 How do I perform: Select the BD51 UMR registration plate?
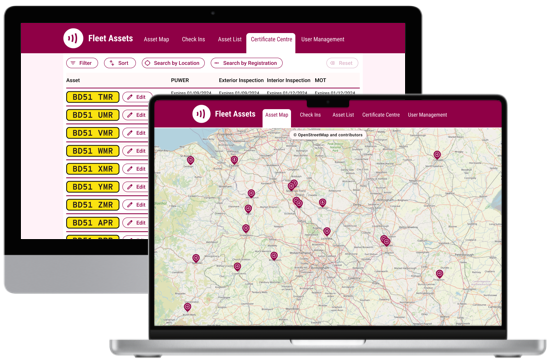point(93,115)
